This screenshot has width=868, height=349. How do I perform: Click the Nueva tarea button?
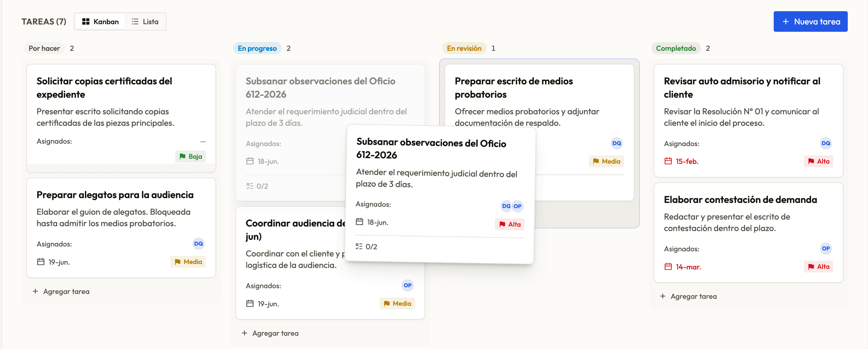point(810,21)
